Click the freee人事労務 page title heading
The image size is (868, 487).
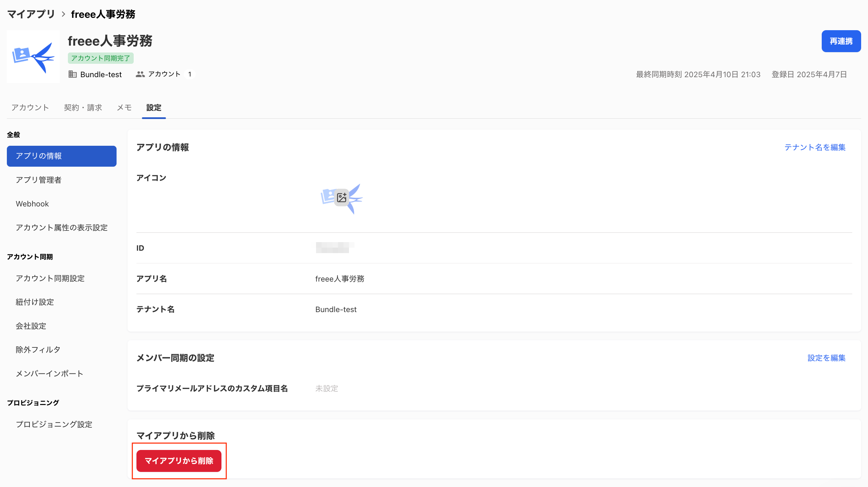tap(110, 41)
